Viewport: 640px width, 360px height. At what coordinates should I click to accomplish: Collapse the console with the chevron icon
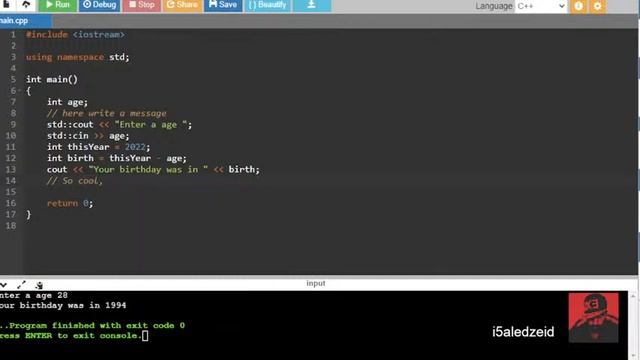point(3,284)
